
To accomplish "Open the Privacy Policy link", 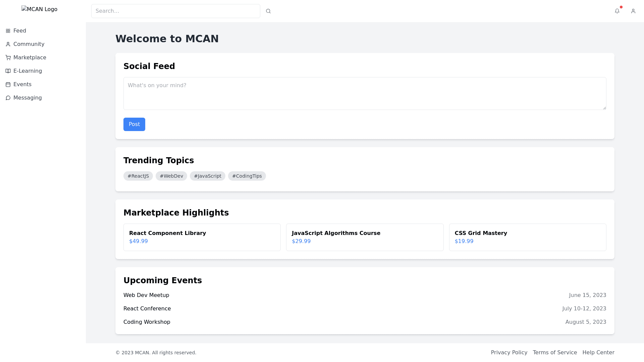I will click(x=509, y=352).
